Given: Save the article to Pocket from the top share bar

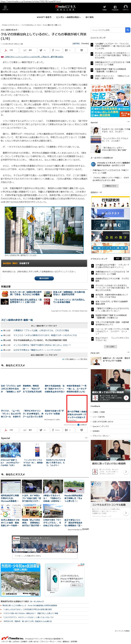Looking at the screenshot, I should pyautogui.click(x=82, y=50).
